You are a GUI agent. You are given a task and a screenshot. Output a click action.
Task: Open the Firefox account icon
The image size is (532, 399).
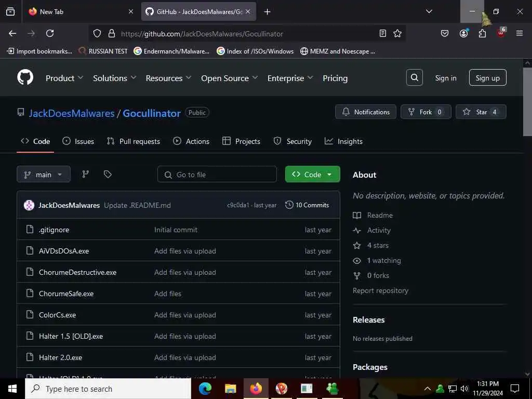(x=463, y=33)
